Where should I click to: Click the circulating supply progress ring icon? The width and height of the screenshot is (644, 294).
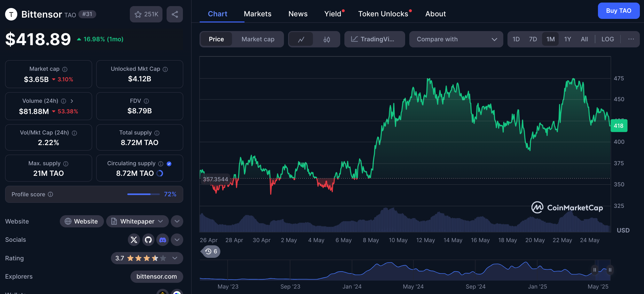160,173
